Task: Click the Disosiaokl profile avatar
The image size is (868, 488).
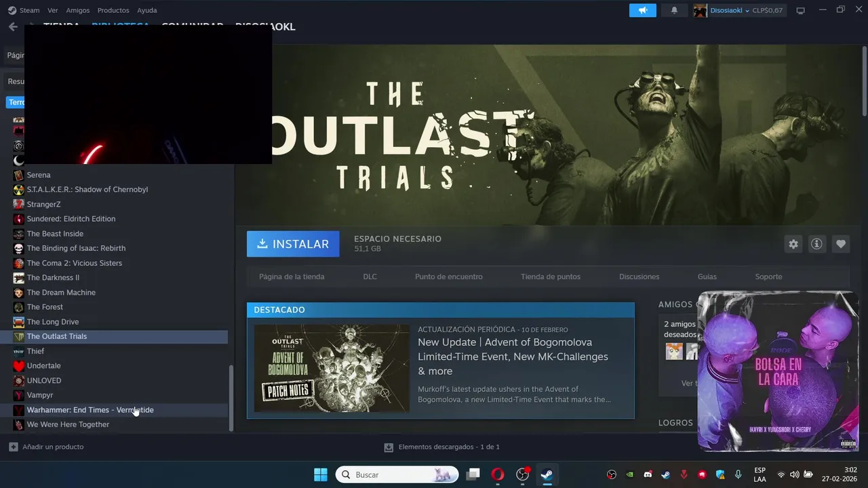Action: (701, 10)
